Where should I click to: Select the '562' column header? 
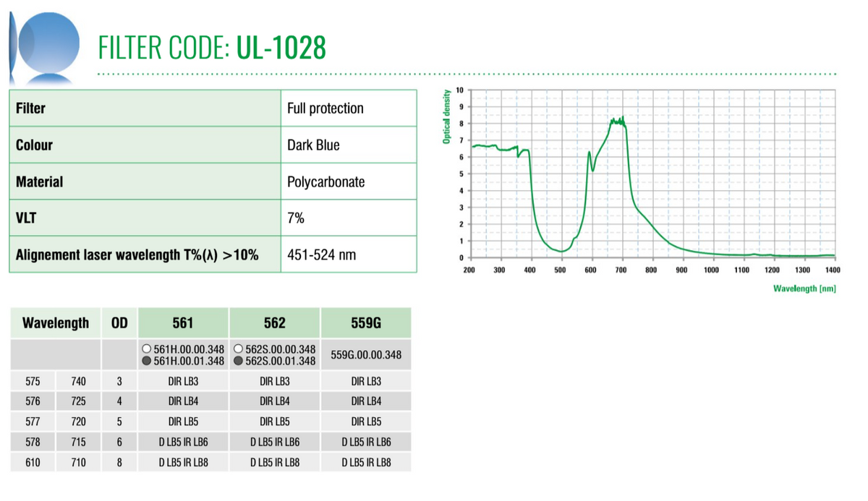coord(275,323)
